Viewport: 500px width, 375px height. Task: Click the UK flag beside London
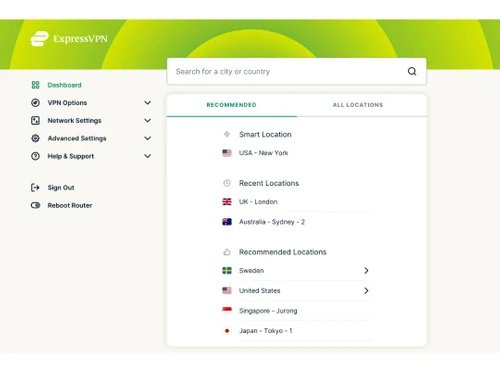(227, 202)
